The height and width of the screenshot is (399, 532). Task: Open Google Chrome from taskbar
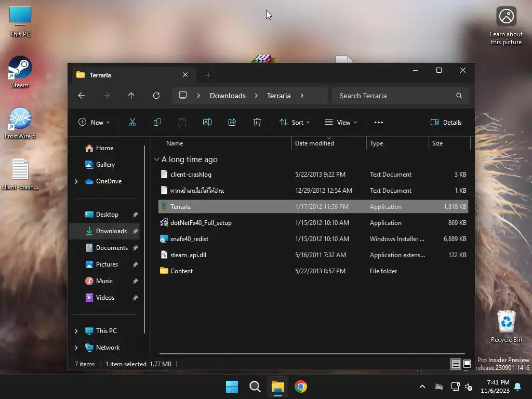[301, 387]
